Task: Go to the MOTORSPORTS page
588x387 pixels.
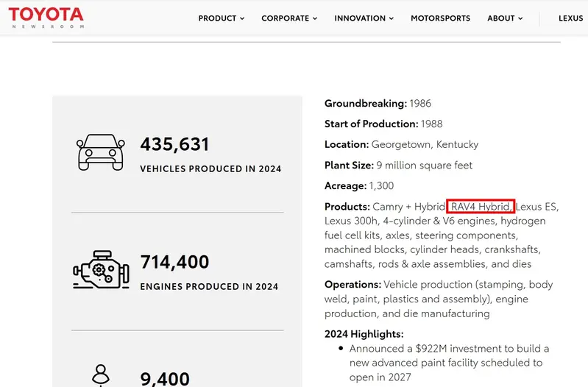Action: pyautogui.click(x=440, y=18)
